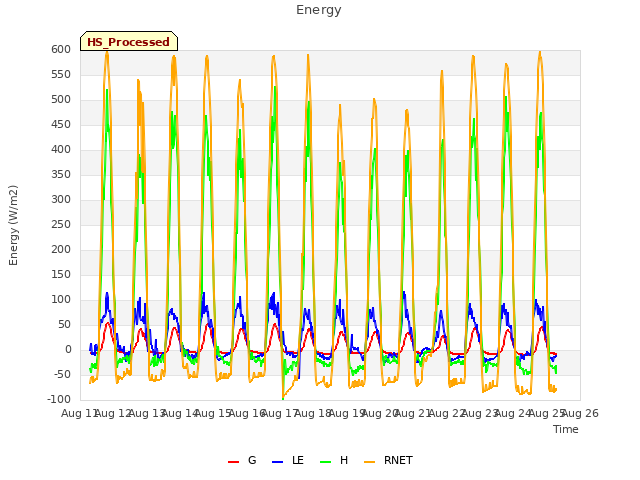Click the Aug 24 x-axis tick label
The width and height of the screenshot is (640, 480).
pyautogui.click(x=513, y=413)
